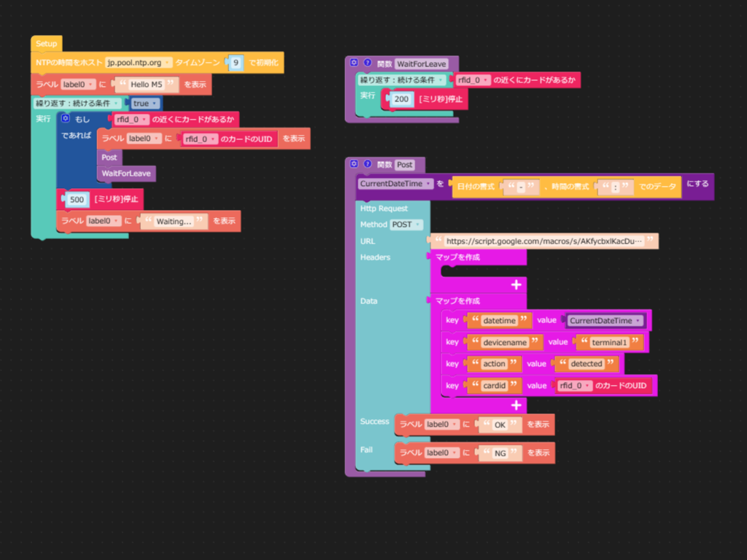Click the gear icon on the もし block
Image resolution: width=747 pixels, height=560 pixels.
[x=65, y=118]
